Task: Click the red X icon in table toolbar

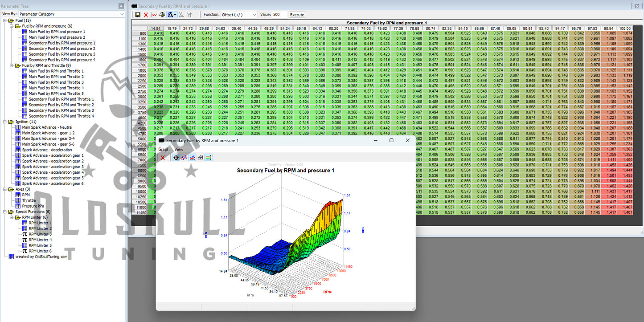Action: tap(146, 15)
